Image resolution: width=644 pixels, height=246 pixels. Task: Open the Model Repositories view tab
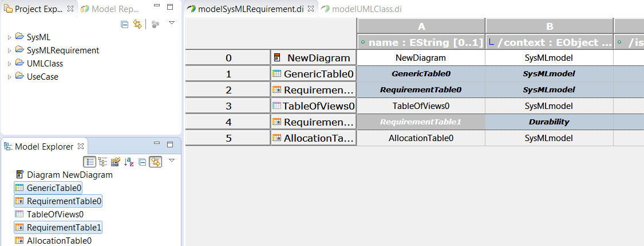(x=111, y=9)
